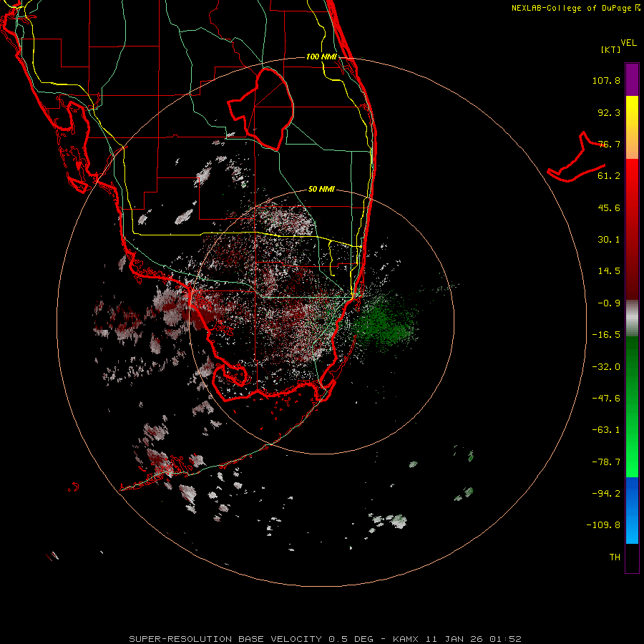Click the [KT] units label
The image size is (644, 644).
(611, 49)
